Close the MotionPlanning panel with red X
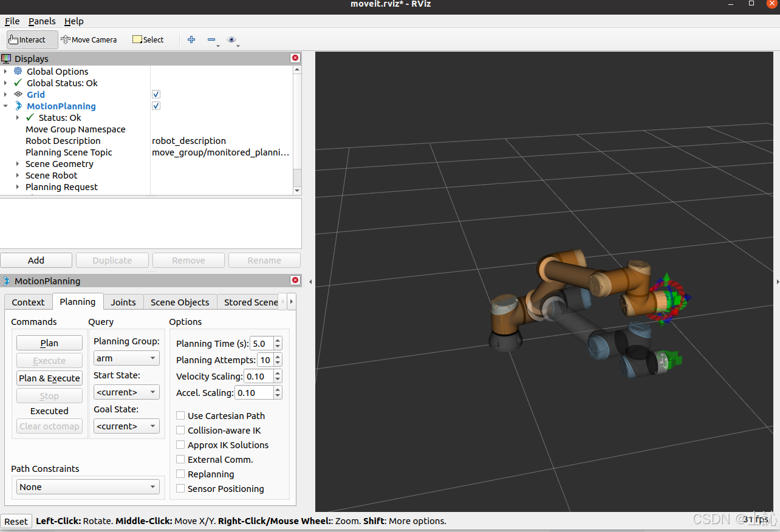 [x=295, y=280]
